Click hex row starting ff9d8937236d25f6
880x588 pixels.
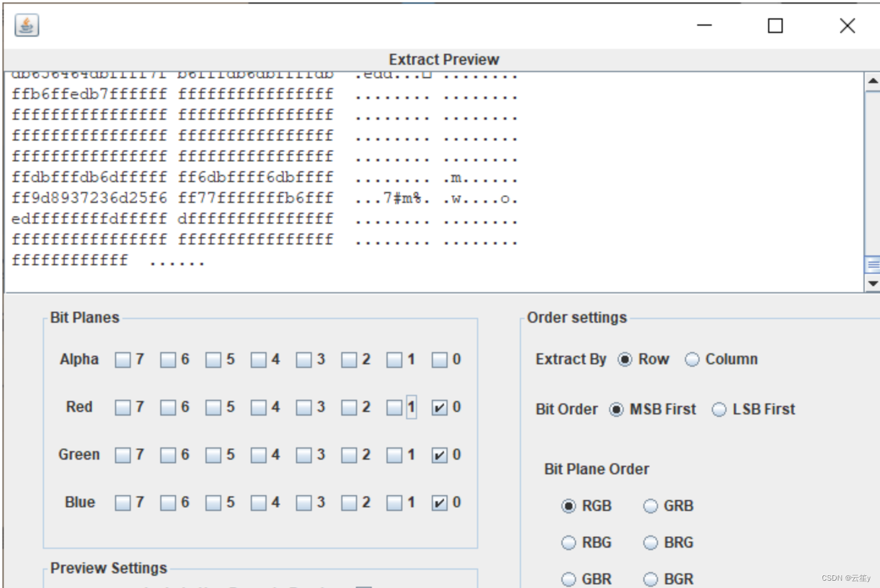point(265,199)
